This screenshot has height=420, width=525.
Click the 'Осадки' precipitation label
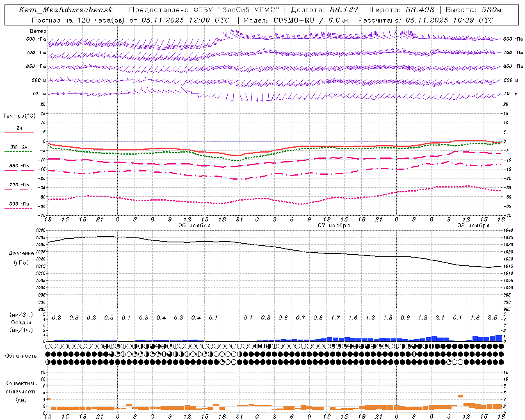[x=21, y=322]
